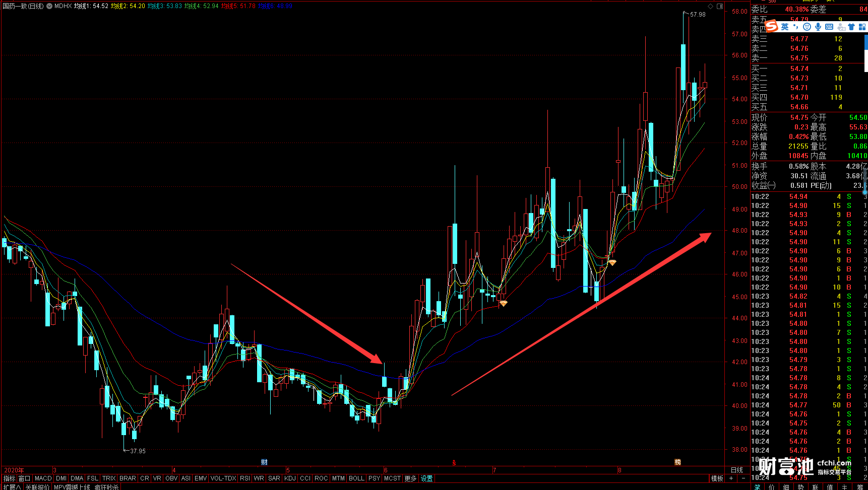Toggle the side panel layout icon
The width and height of the screenshot is (868, 490).
(720, 6)
